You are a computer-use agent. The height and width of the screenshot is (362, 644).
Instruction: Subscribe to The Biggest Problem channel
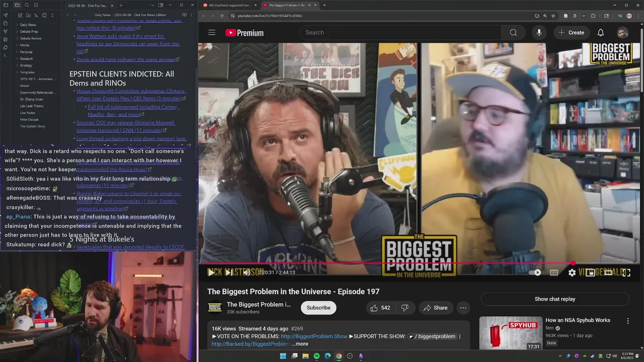318,308
